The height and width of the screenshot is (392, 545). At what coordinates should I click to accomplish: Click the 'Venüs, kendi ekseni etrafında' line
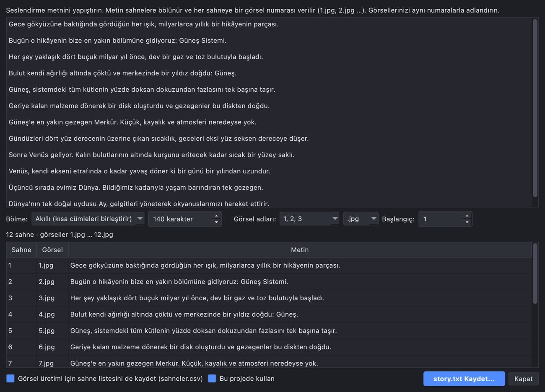click(140, 171)
